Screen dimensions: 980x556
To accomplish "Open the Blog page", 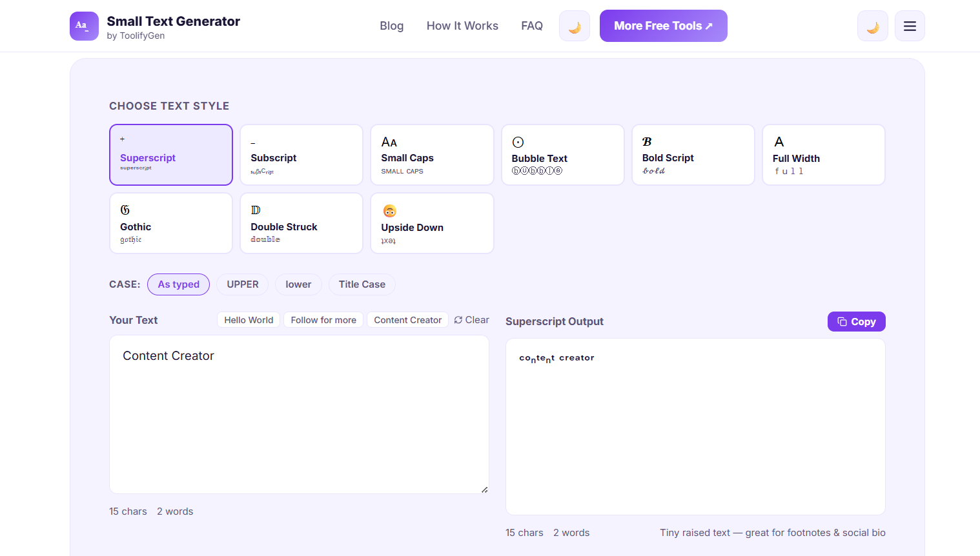I will 392,26.
